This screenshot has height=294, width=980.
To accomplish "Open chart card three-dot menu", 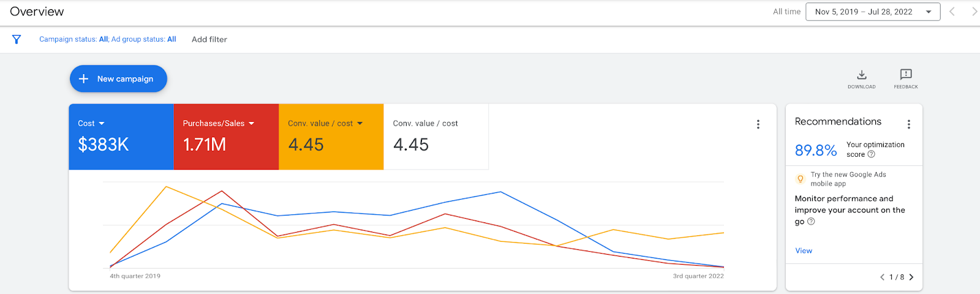I will click(758, 124).
